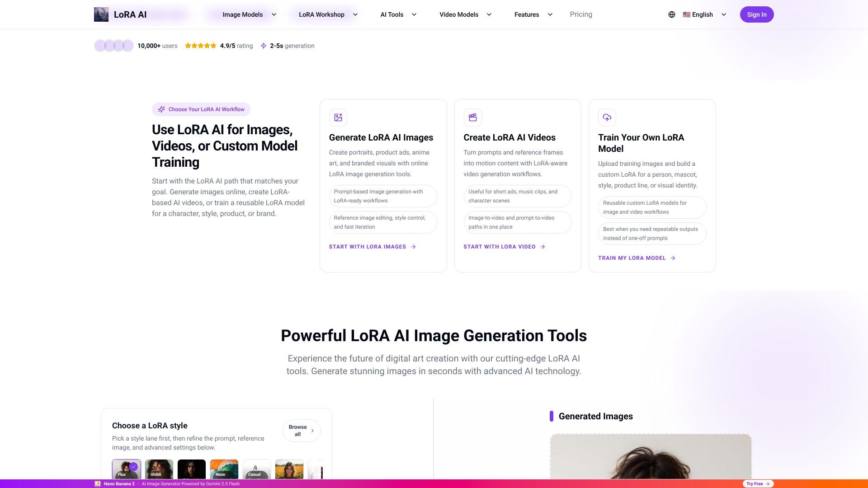Click the Nano Banana banner icon

[98, 483]
